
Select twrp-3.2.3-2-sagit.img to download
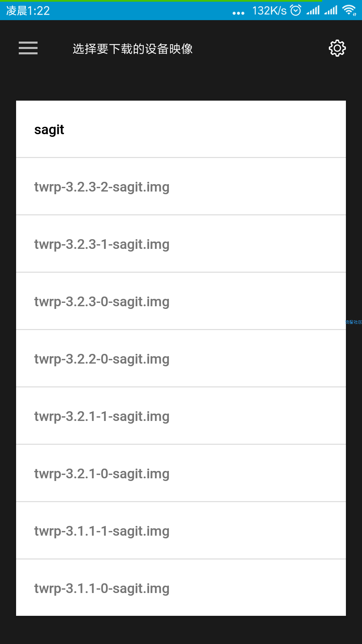181,186
